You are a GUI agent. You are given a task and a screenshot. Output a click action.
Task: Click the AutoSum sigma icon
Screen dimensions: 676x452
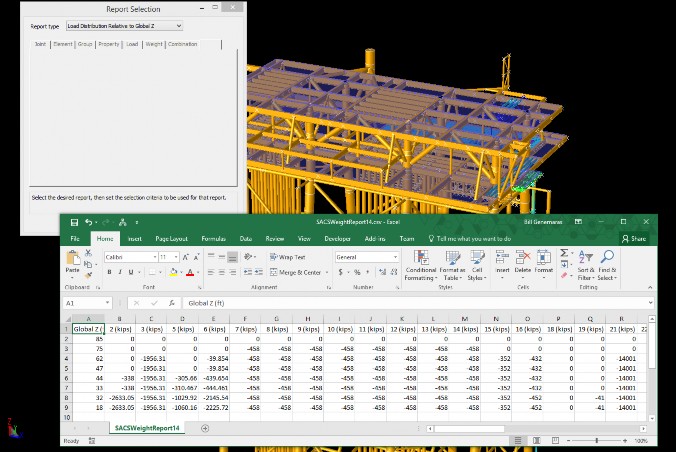click(x=564, y=253)
